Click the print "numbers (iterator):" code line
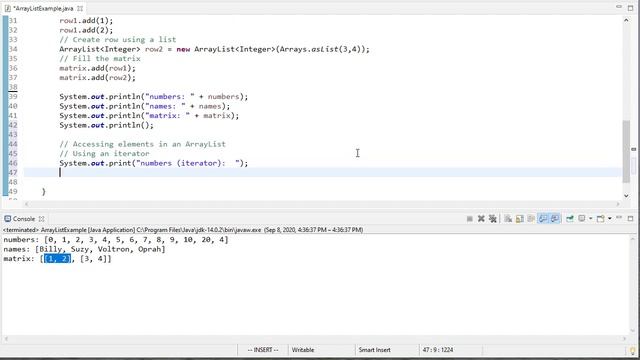This screenshot has width=640, height=360. 153,163
